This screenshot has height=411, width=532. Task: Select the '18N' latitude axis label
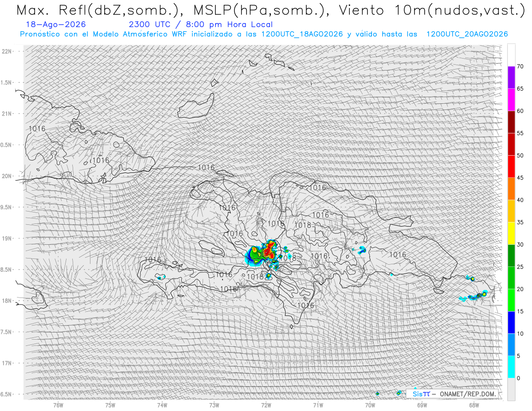[x=8, y=301]
